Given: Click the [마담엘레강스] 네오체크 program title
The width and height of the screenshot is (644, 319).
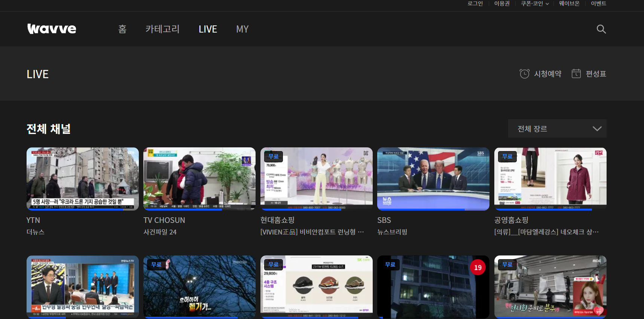Looking at the screenshot, I should point(546,232).
